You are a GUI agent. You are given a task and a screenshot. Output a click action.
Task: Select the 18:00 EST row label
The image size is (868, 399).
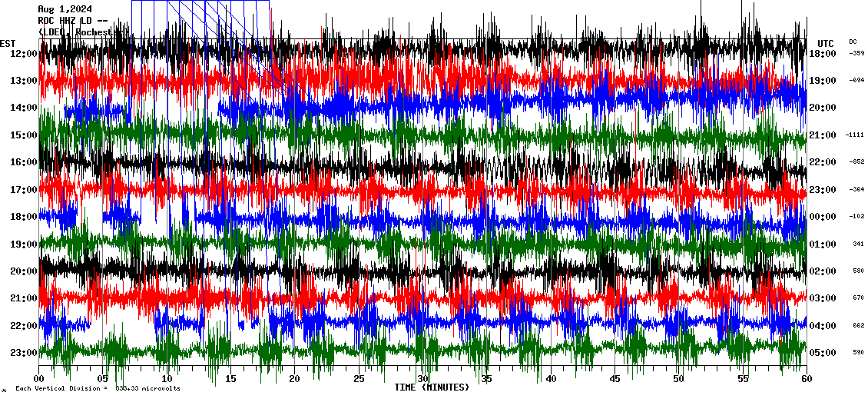[x=25, y=217]
